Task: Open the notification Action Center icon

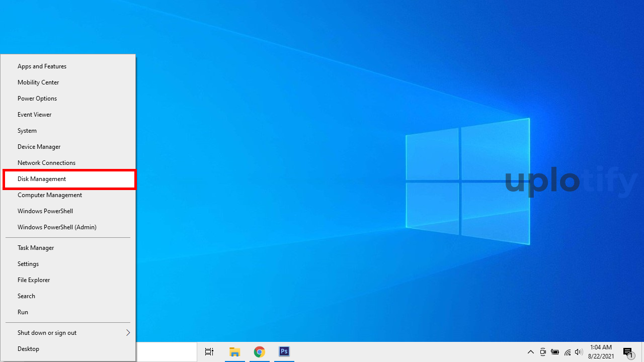Action: pyautogui.click(x=628, y=352)
